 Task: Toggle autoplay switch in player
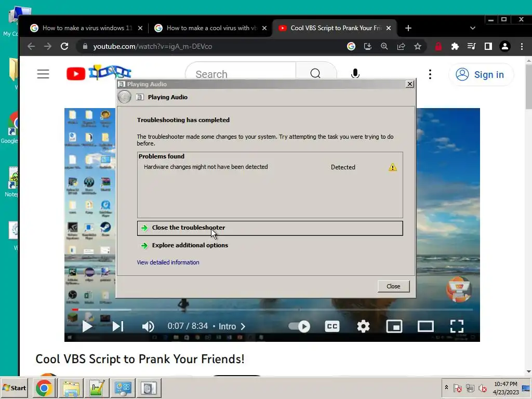click(299, 326)
